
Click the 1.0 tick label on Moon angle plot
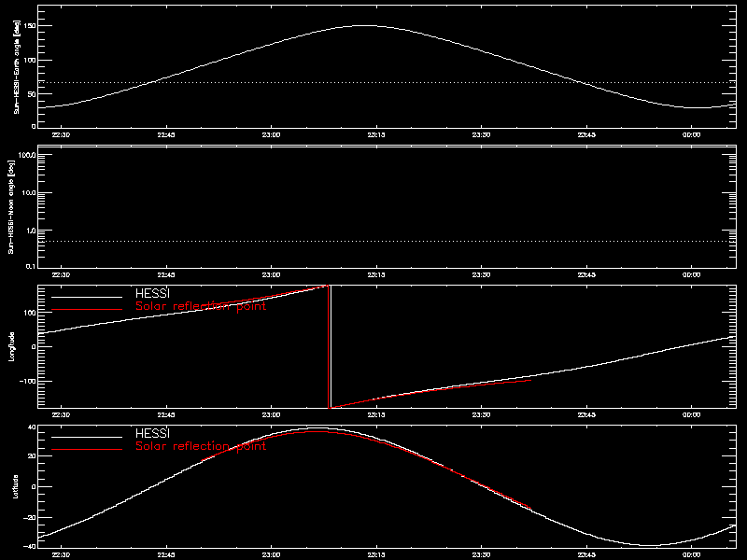[31, 231]
